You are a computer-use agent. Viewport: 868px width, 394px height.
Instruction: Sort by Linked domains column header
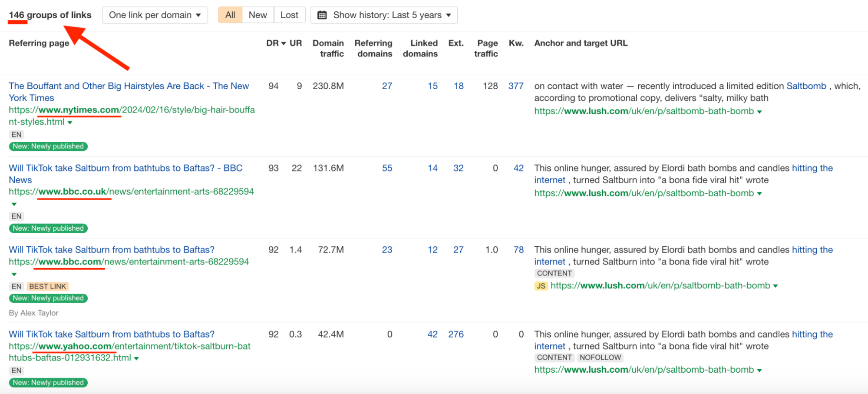(x=420, y=48)
